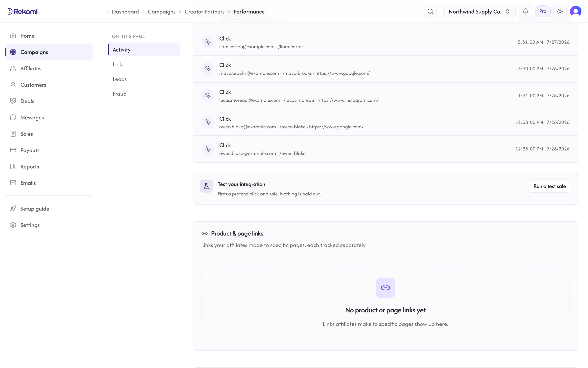Open Home in the sidebar
588x368 pixels.
[49, 36]
